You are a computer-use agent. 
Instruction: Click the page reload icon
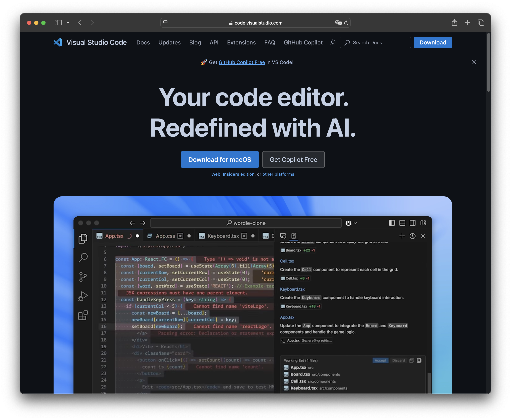[x=346, y=23]
